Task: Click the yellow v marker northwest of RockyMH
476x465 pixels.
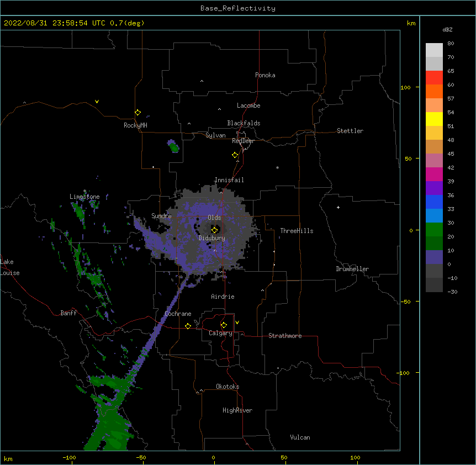Action: pyautogui.click(x=97, y=102)
